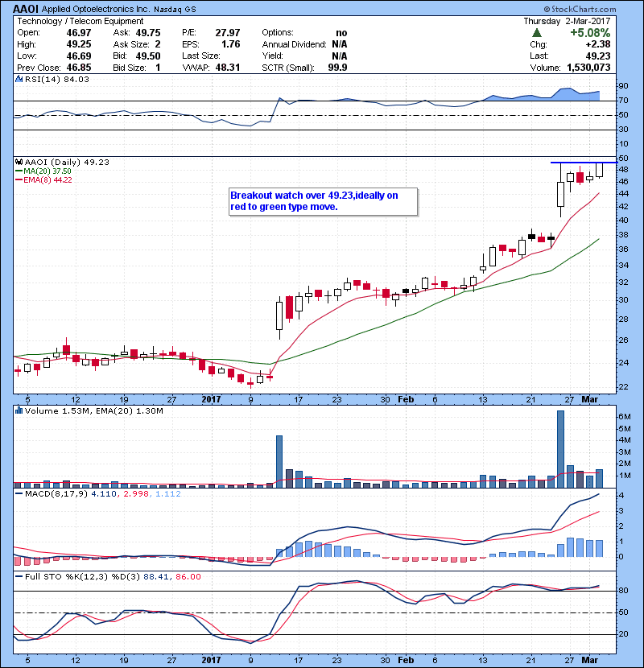Viewport: 644px width, 668px height.
Task: Click the AAOI (Daily) 49.23 legend label
Action: point(67,162)
